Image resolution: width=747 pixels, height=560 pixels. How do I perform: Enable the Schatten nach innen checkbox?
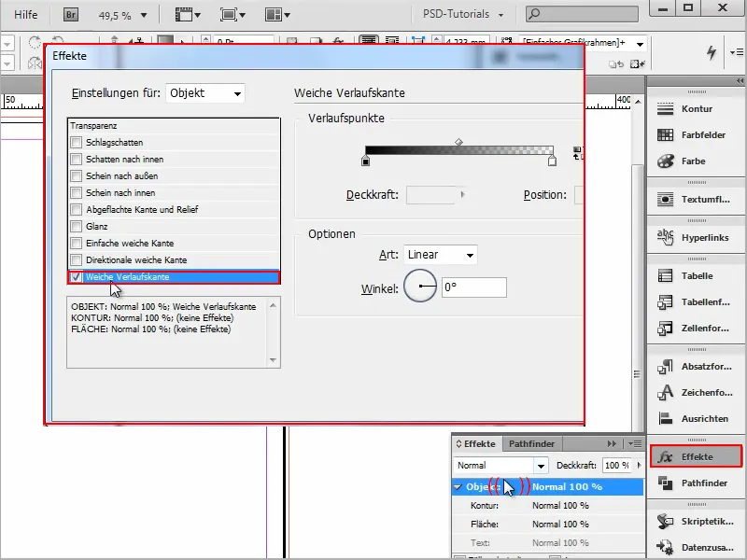pos(76,159)
